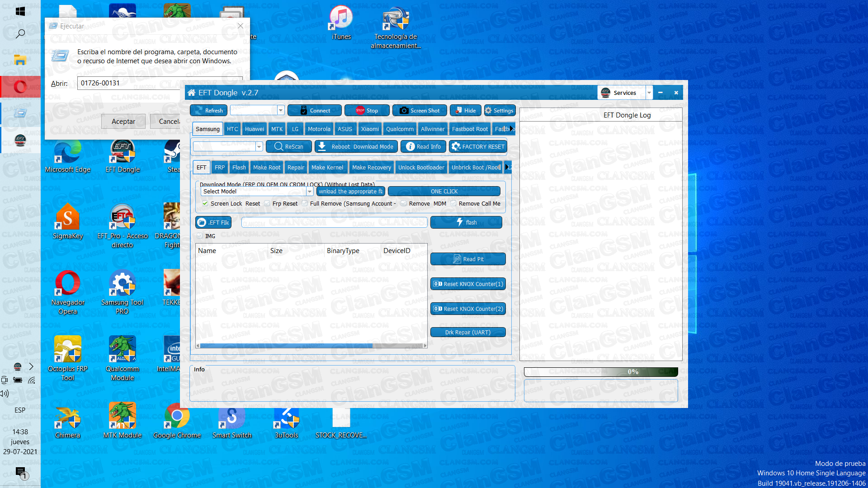The image size is (868, 488).
Task: Open Microsoft Edge desktop icon
Action: point(68,156)
